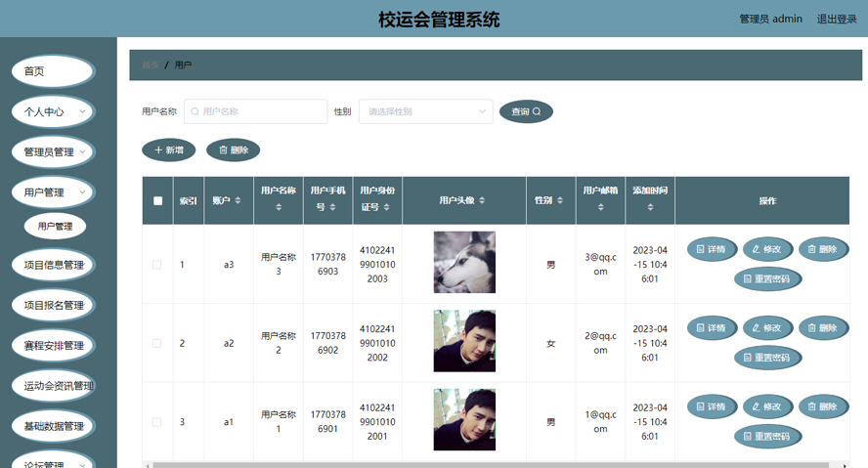Click email cell 3@qq.com
The width and height of the screenshot is (868, 468).
600,265
